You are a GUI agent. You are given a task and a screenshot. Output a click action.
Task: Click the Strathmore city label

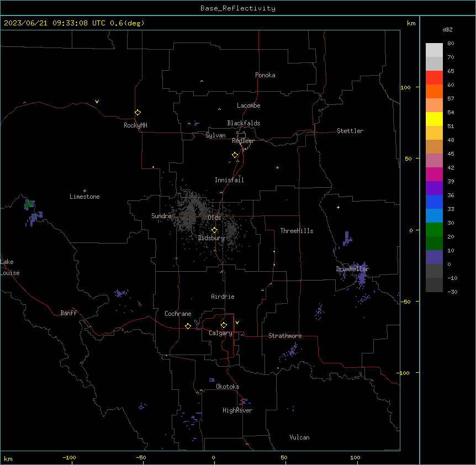(285, 336)
